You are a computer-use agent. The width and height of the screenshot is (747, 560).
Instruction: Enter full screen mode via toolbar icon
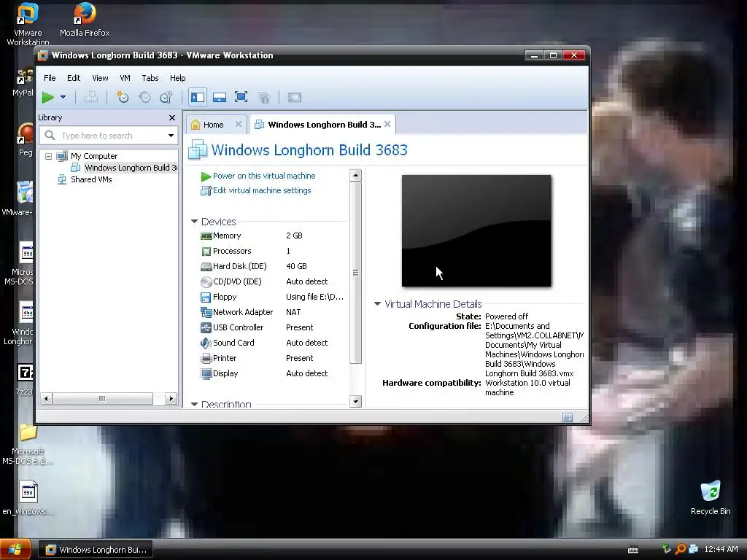(x=241, y=97)
